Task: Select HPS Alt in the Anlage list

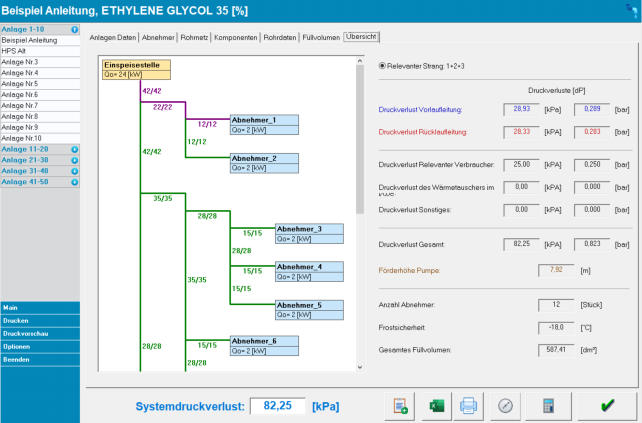Action: click(40, 50)
